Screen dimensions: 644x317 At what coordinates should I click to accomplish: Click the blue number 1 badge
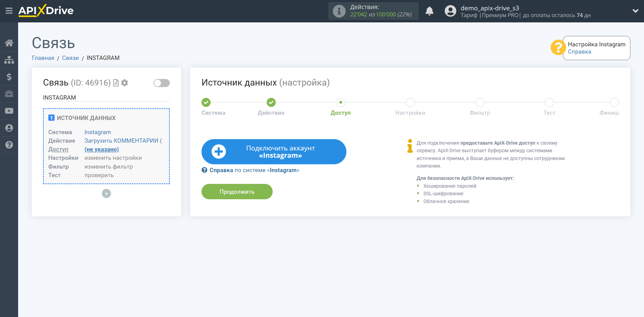coord(51,118)
